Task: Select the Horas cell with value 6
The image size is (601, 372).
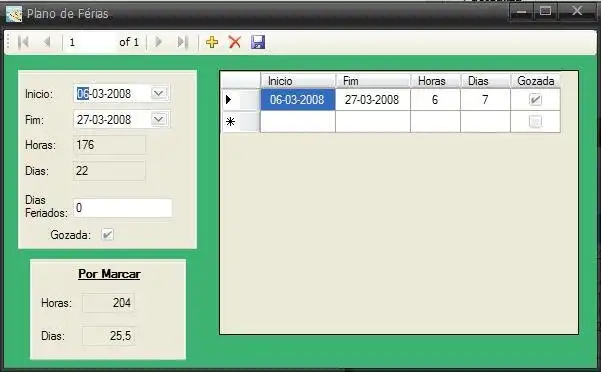Action: click(435, 100)
